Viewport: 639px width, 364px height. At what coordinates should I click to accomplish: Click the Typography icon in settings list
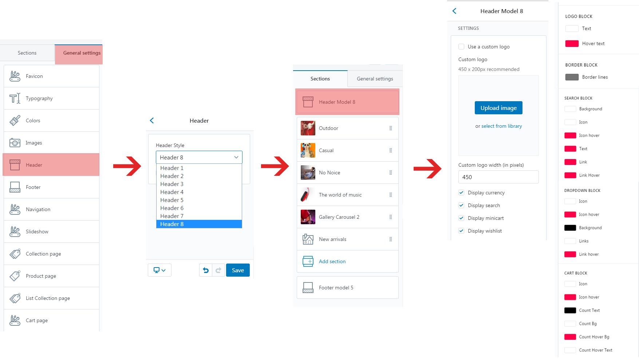15,98
